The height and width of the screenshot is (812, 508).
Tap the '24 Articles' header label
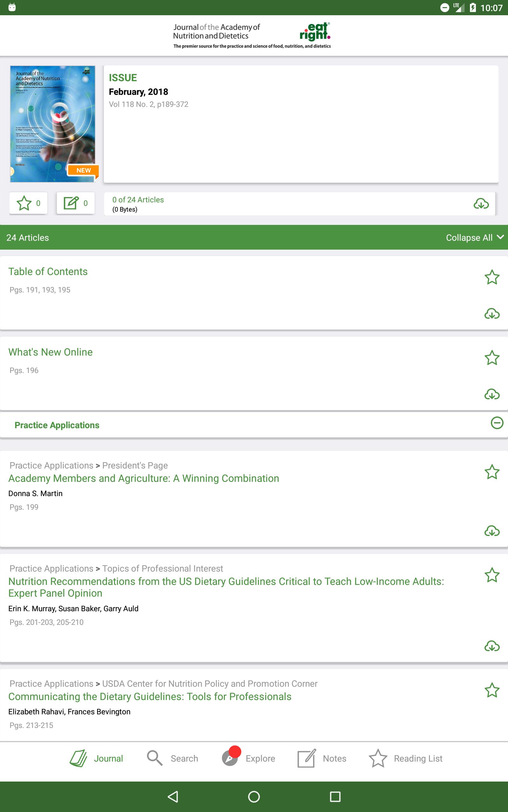click(28, 238)
